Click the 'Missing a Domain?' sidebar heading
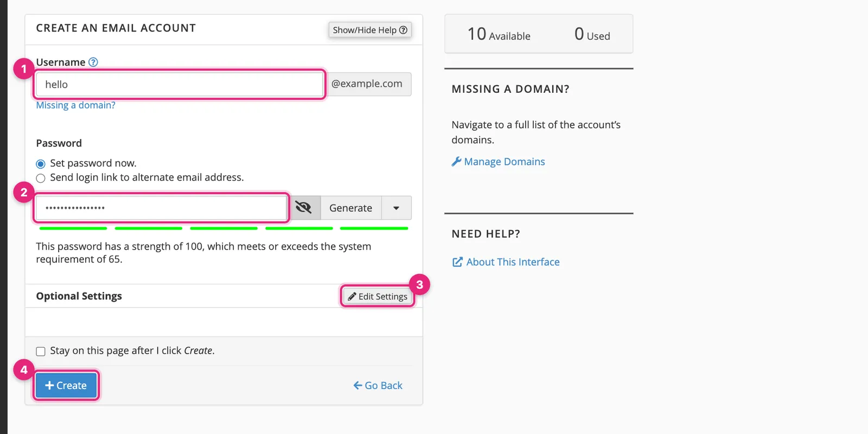Screen dimensions: 868x434 [x=510, y=89]
